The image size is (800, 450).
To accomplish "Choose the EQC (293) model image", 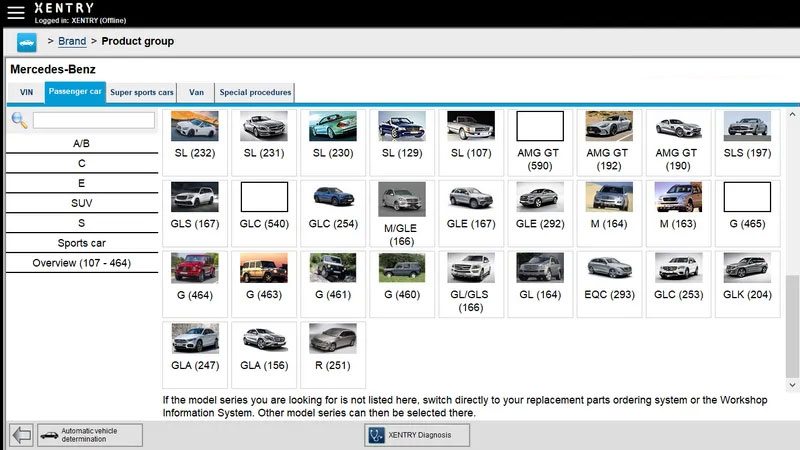I will tap(609, 268).
